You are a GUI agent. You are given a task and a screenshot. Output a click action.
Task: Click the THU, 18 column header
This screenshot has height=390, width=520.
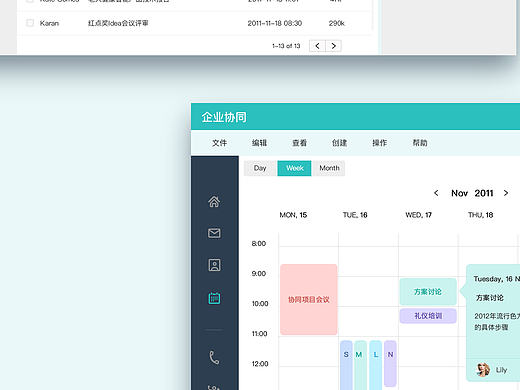click(480, 215)
